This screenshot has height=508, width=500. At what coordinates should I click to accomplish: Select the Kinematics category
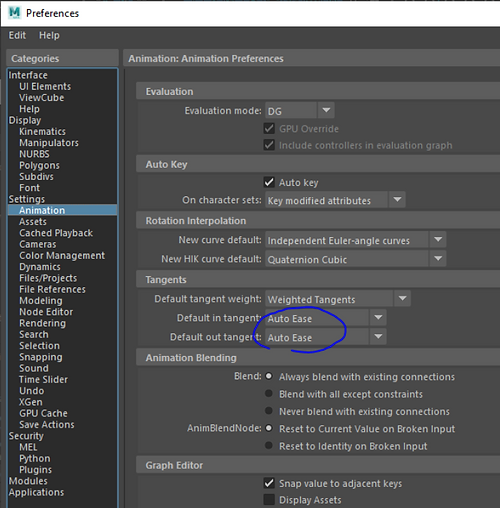click(x=42, y=131)
